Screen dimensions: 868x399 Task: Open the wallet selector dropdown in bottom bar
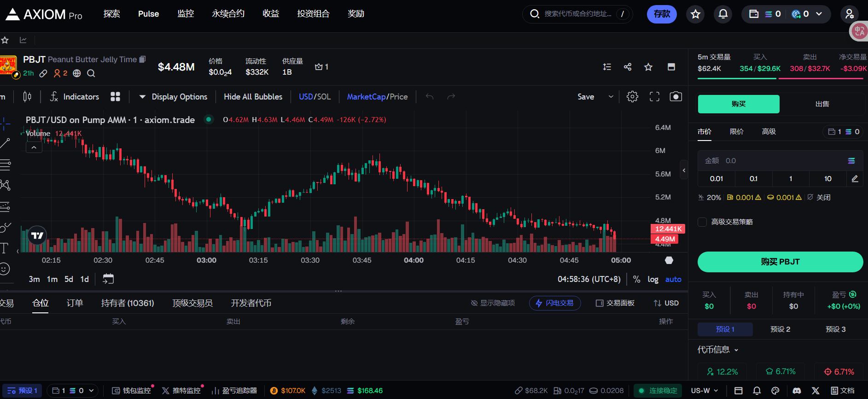[x=73, y=391]
